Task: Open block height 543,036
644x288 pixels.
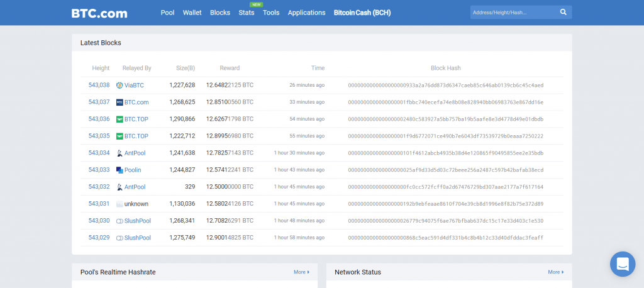Action: coord(99,119)
